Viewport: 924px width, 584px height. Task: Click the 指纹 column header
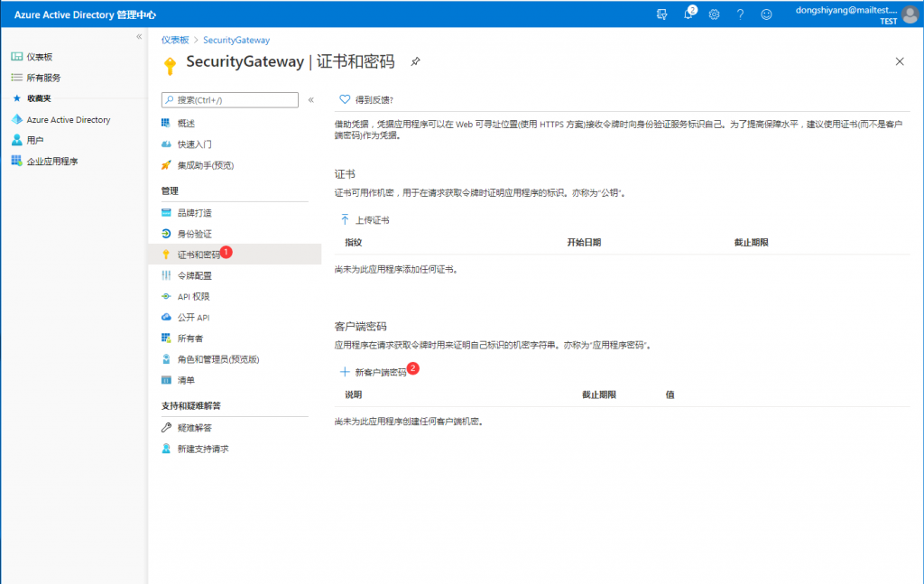point(353,242)
